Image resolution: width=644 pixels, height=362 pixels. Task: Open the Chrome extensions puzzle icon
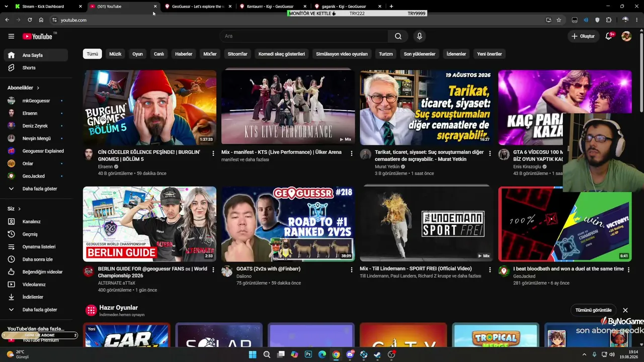609,20
